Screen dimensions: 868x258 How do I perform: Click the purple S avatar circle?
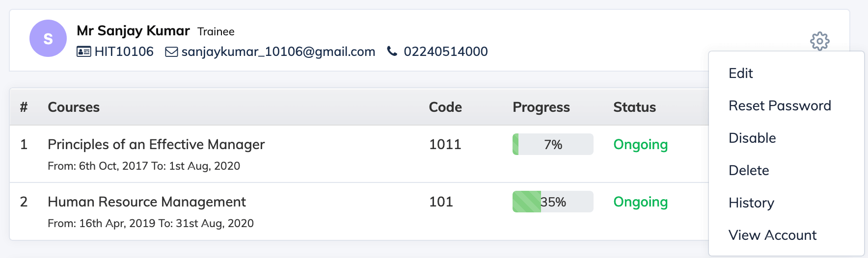48,38
